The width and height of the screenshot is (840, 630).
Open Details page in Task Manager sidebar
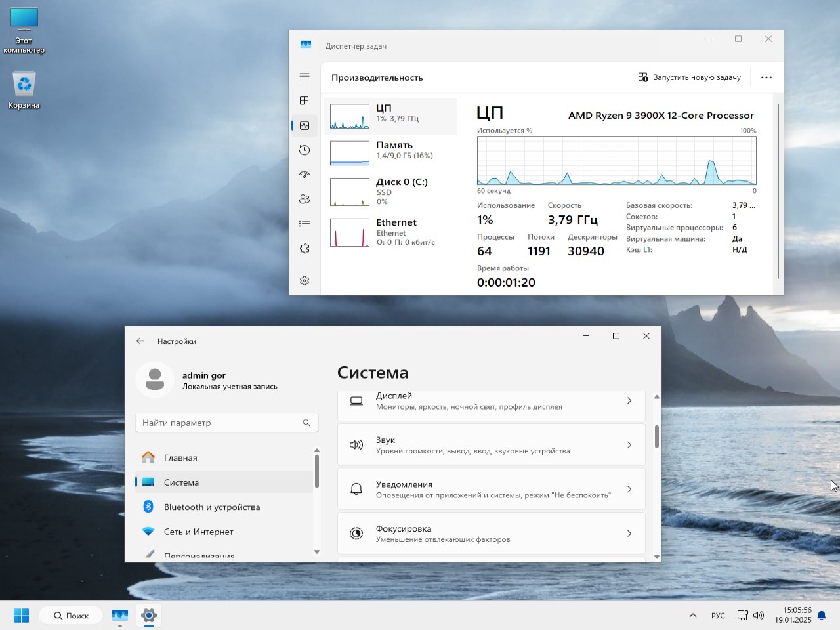point(304,224)
